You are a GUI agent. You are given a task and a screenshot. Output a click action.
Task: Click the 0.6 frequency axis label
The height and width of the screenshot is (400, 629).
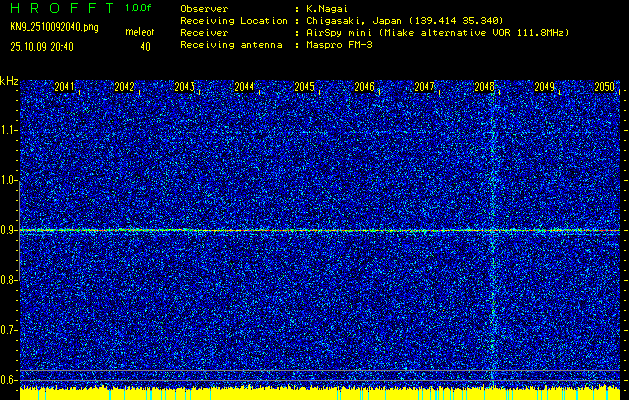[x=9, y=380]
